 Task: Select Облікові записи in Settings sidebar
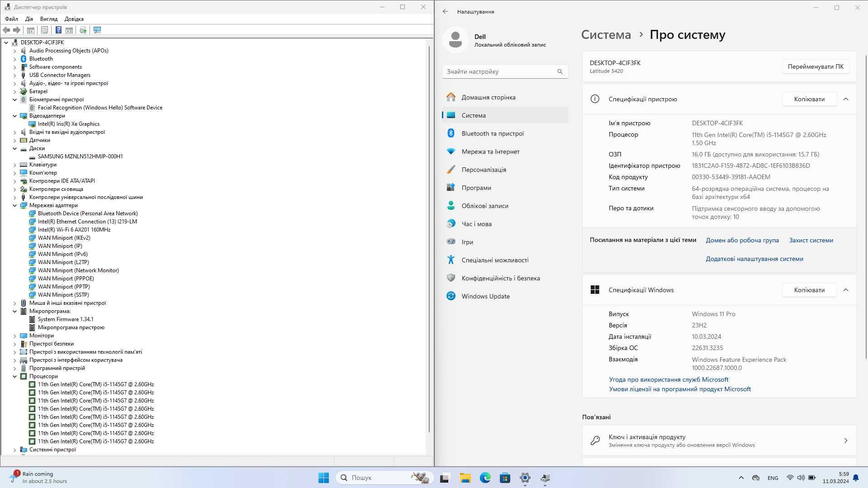click(505, 206)
